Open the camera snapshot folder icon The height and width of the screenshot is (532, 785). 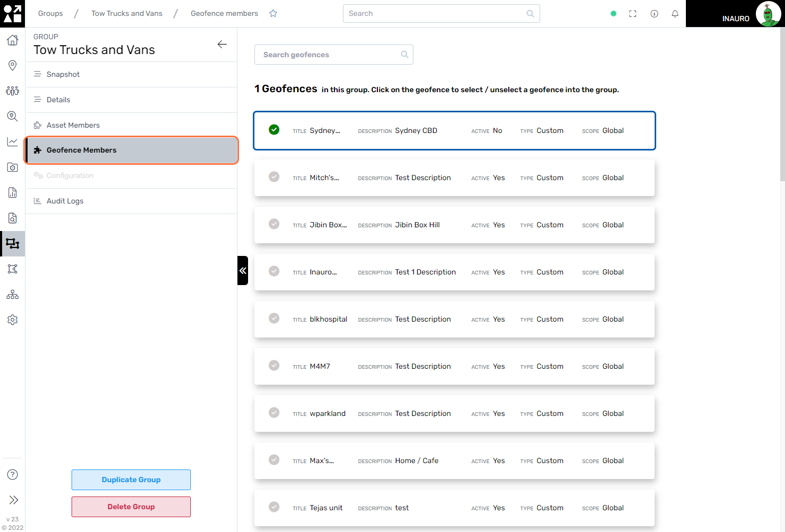[12, 167]
